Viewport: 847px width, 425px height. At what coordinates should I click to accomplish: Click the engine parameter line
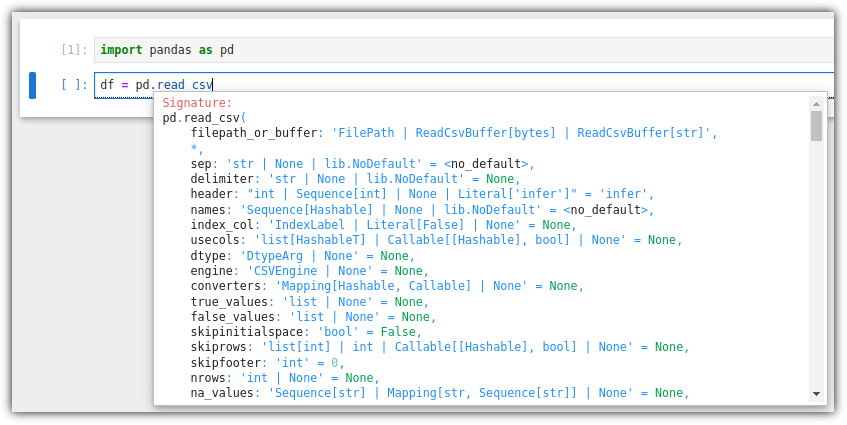310,271
